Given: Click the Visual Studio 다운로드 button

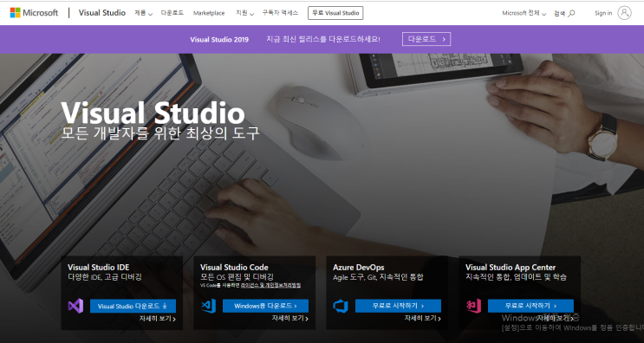Looking at the screenshot, I should [133, 306].
